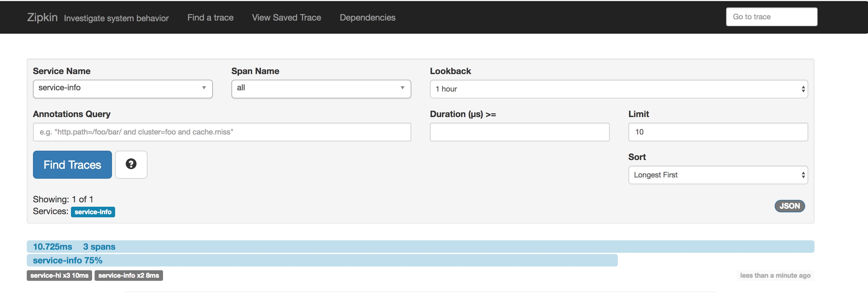
Task: Go to View Saved Trace page
Action: coord(287,17)
